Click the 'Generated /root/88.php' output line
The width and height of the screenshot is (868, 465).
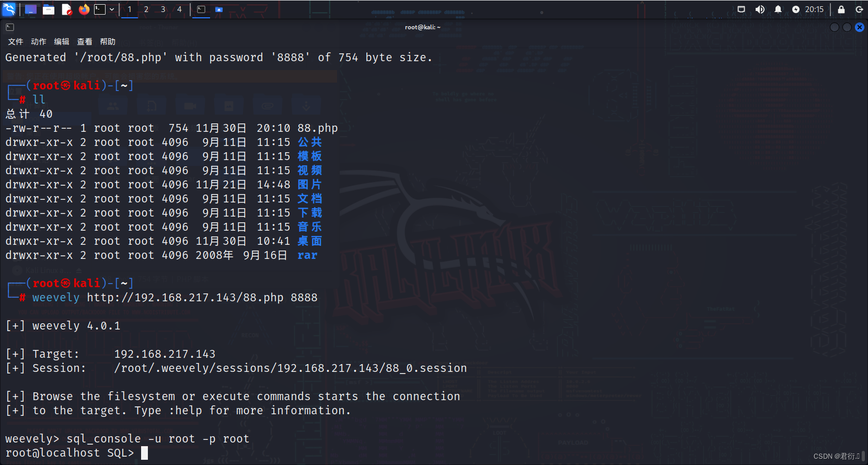219,58
